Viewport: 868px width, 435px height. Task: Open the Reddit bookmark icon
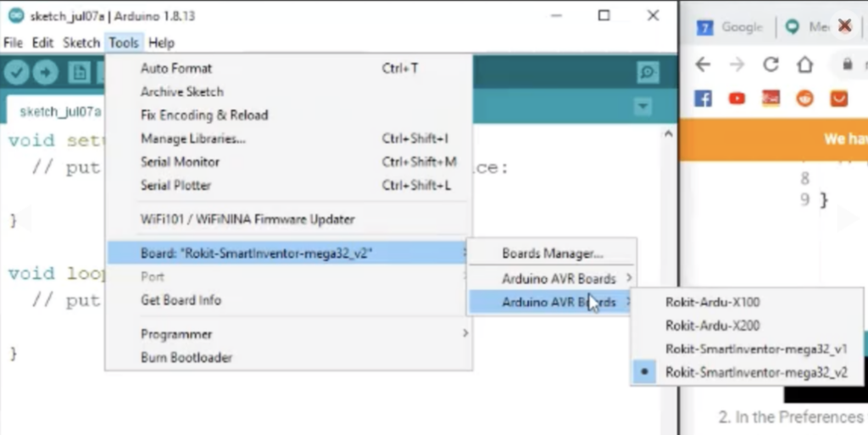(804, 98)
